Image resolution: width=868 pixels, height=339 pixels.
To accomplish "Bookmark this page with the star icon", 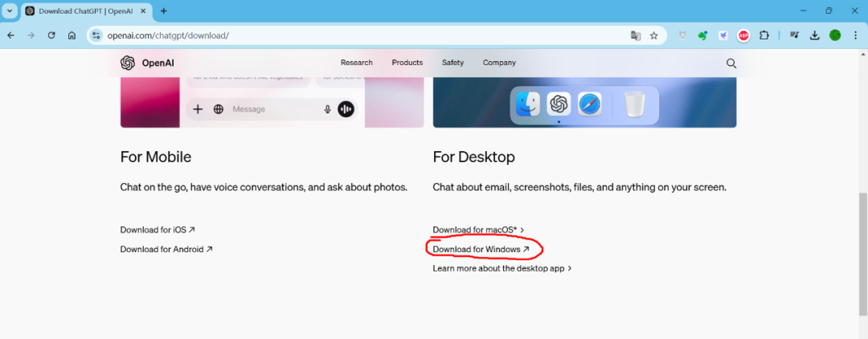I will pyautogui.click(x=654, y=35).
